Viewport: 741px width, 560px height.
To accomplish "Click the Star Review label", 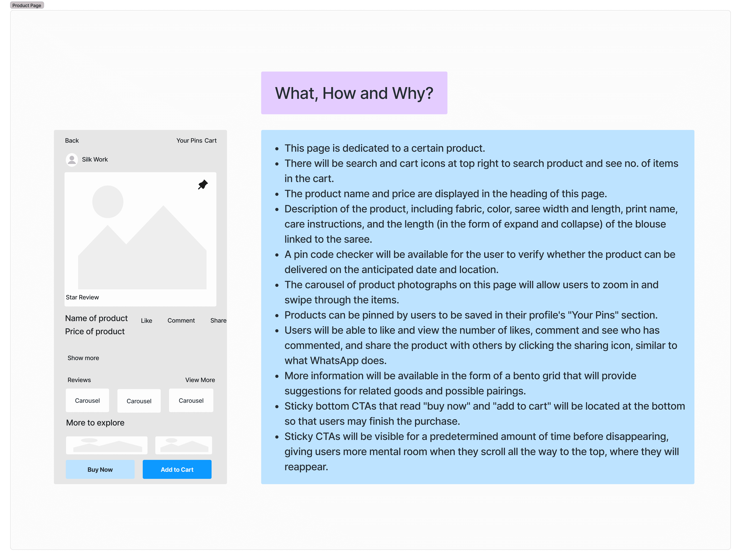I will click(82, 297).
